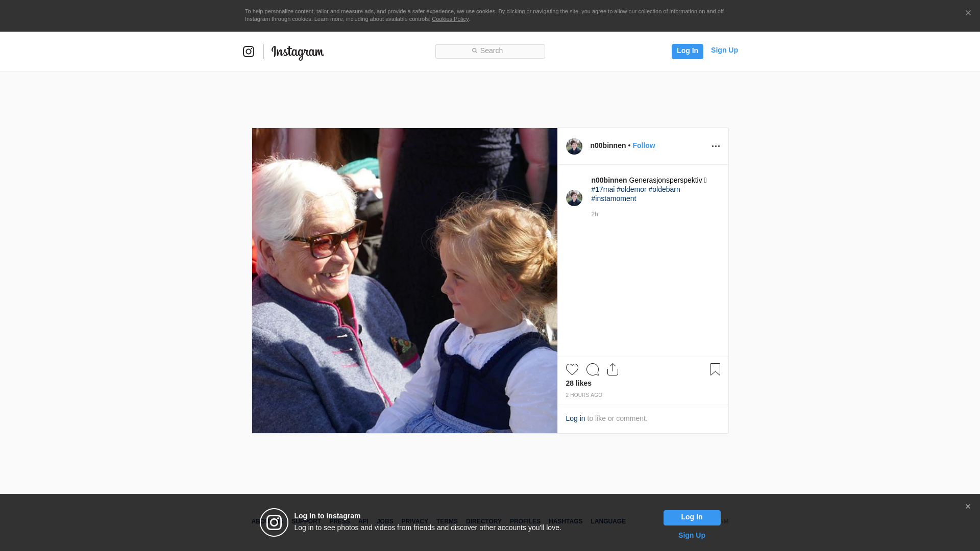Click the Search input field
This screenshot has height=551, width=980.
coord(490,51)
